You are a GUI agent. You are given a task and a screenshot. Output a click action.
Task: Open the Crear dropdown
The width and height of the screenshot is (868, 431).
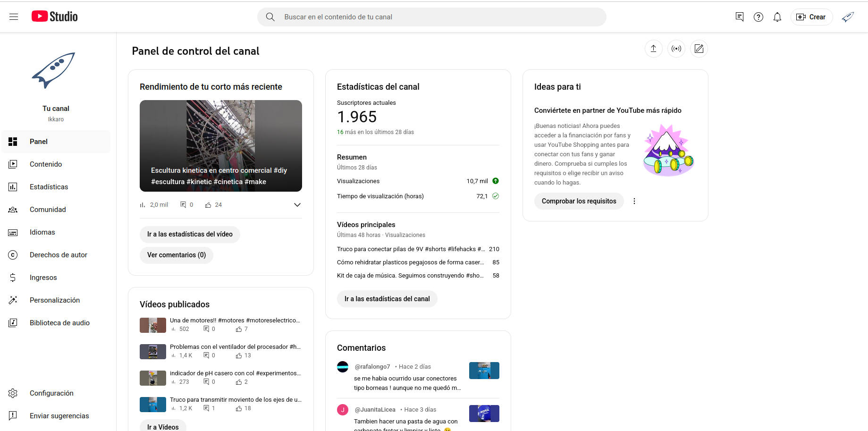(811, 17)
